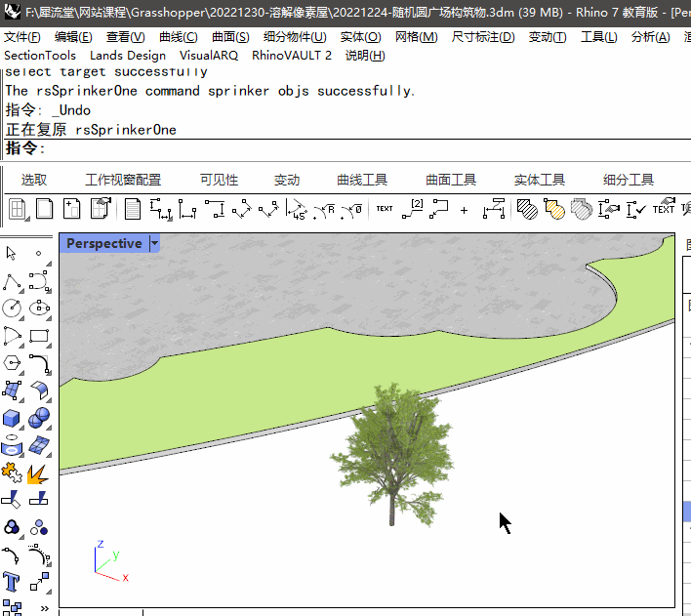691x616 pixels.
Task: Switch to the 曲面工具 toolbar tab
Action: pos(451,180)
